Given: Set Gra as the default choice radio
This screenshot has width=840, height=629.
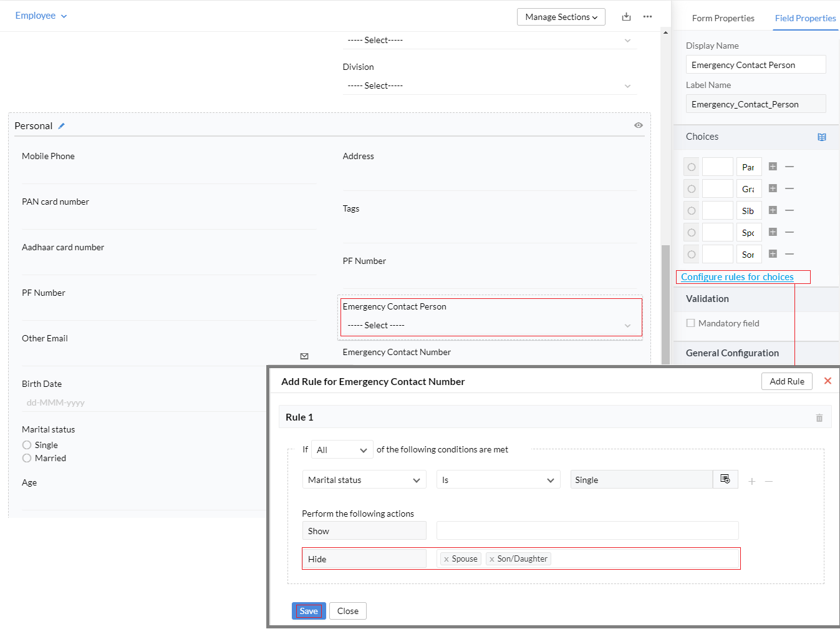Looking at the screenshot, I should click(x=692, y=189).
